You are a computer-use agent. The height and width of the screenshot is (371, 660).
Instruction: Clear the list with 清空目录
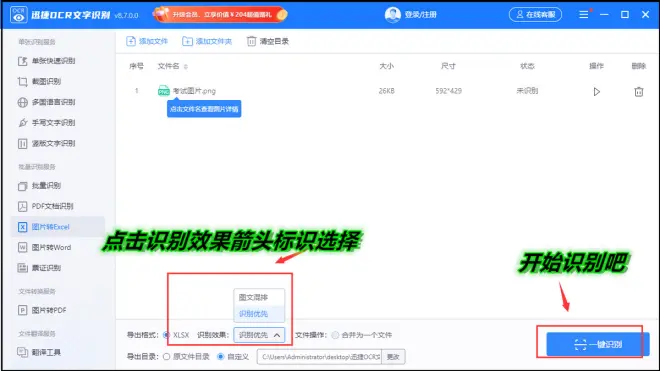point(268,41)
